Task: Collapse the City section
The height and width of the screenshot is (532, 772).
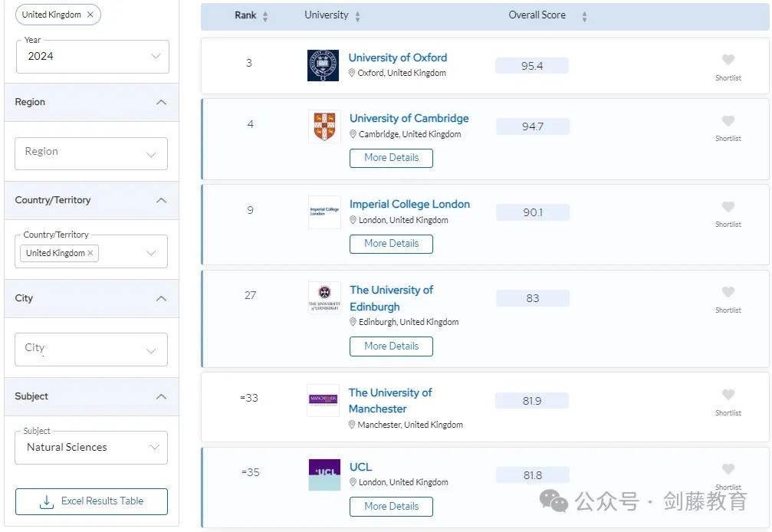Action: [161, 298]
